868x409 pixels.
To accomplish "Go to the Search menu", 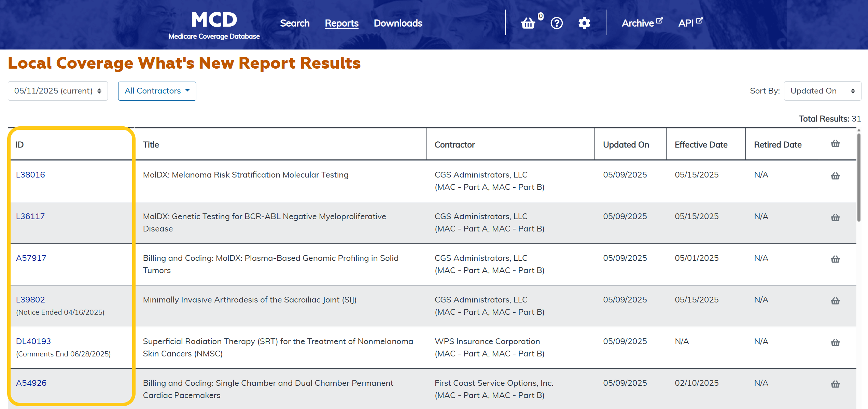I will [x=295, y=23].
